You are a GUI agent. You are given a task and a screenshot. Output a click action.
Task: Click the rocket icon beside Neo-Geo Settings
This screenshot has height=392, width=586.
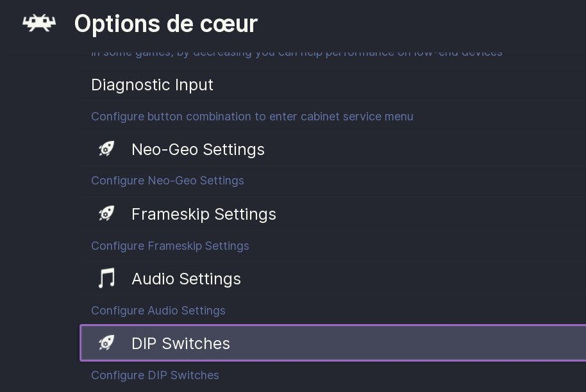pyautogui.click(x=106, y=149)
